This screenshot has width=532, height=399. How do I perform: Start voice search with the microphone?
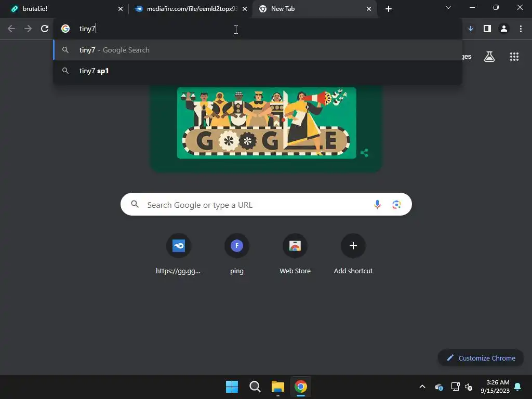click(377, 205)
